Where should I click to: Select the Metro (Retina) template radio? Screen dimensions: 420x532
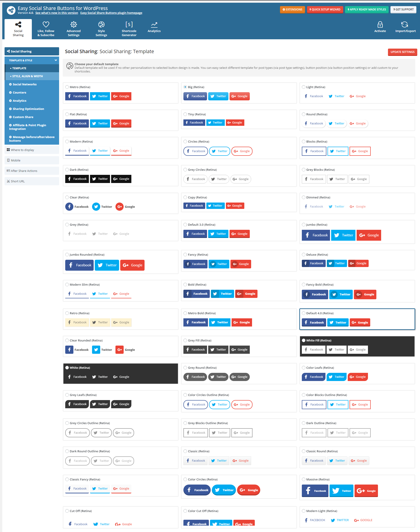[67, 87]
